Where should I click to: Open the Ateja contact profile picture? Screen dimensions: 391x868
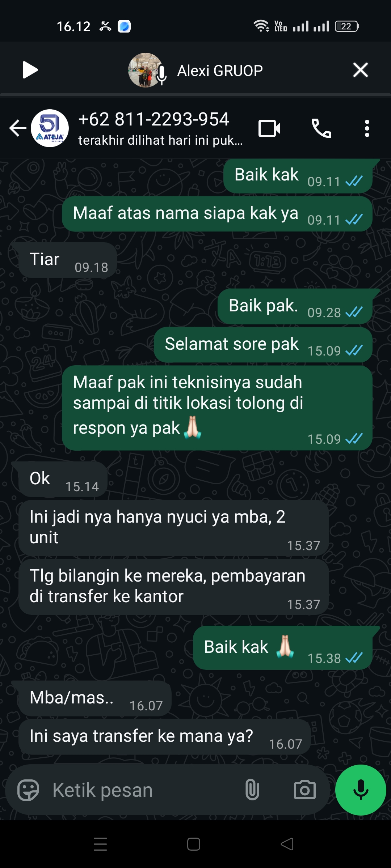50,128
